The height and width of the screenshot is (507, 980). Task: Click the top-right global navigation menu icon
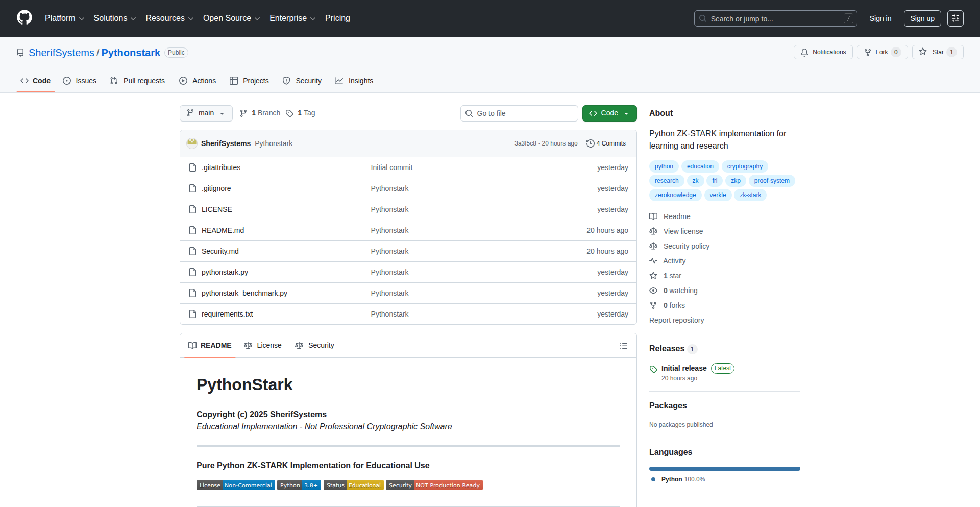pyautogui.click(x=955, y=18)
